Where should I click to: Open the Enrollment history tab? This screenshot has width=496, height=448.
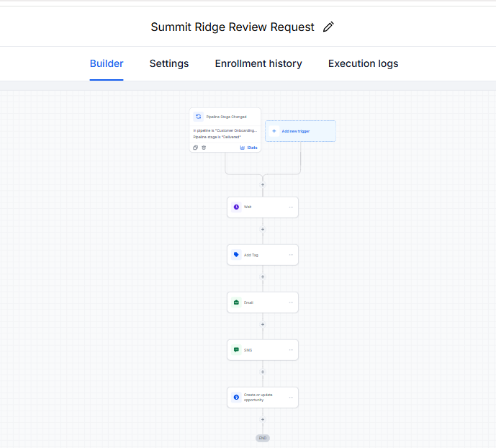258,63
